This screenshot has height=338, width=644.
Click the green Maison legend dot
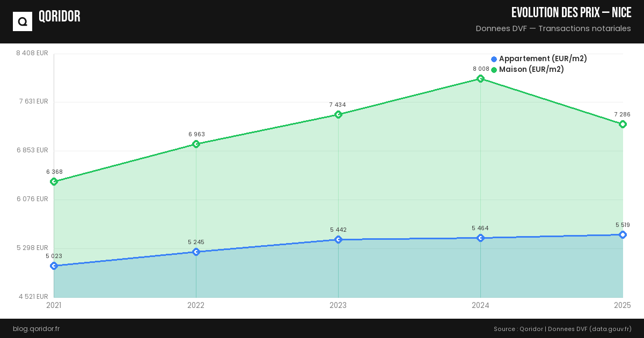[x=494, y=70]
